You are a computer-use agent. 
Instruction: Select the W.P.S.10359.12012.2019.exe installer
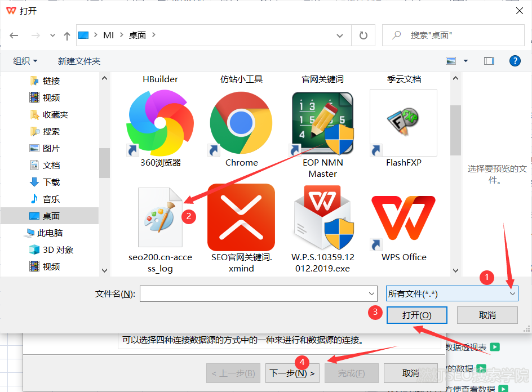point(323,217)
